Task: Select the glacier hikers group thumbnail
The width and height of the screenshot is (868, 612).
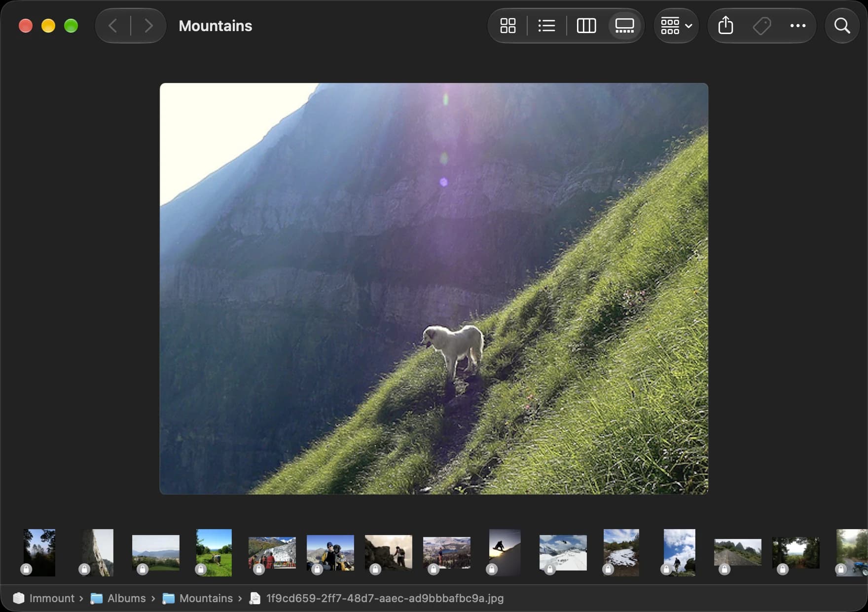Action: [x=272, y=553]
